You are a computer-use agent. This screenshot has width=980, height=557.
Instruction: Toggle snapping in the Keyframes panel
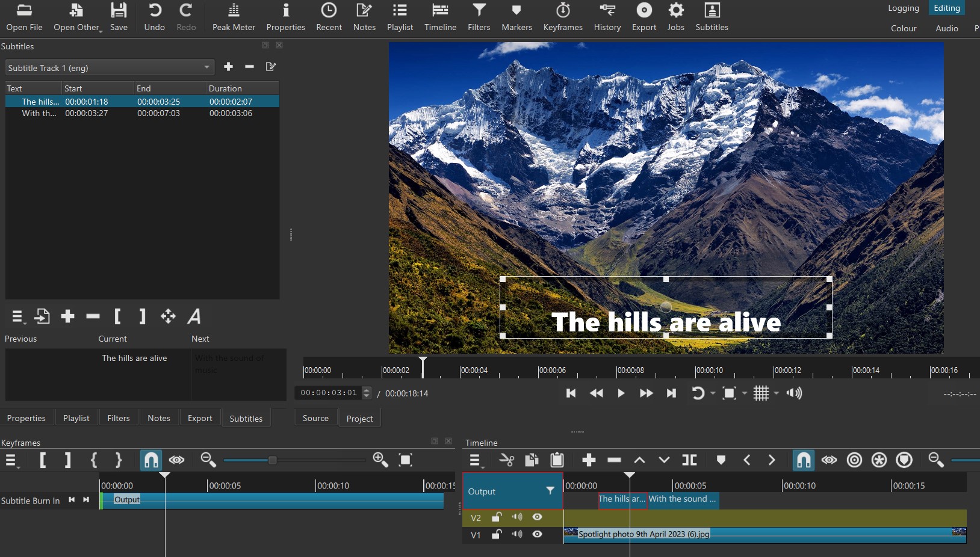(151, 460)
